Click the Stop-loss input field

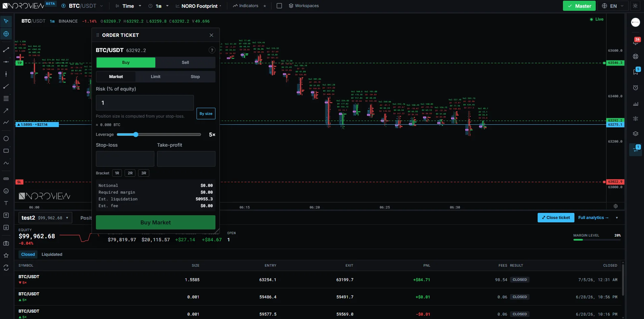coord(125,159)
